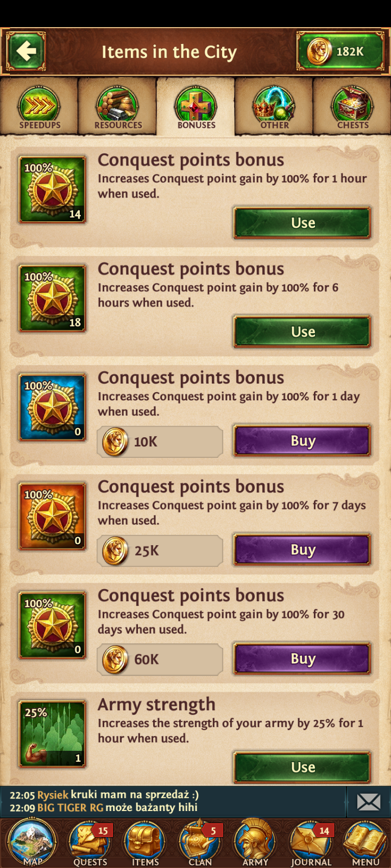This screenshot has height=868, width=391.
Task: Tap the Army strength item thumbnail
Action: point(52,733)
